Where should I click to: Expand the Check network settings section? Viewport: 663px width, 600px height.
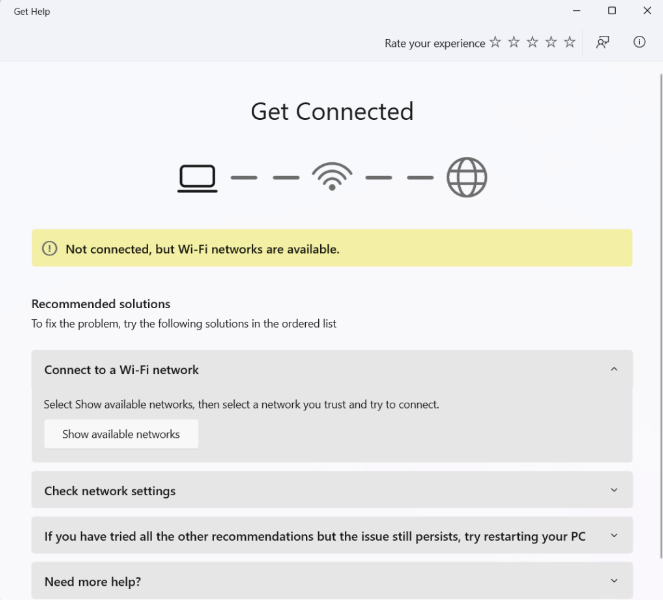click(614, 491)
